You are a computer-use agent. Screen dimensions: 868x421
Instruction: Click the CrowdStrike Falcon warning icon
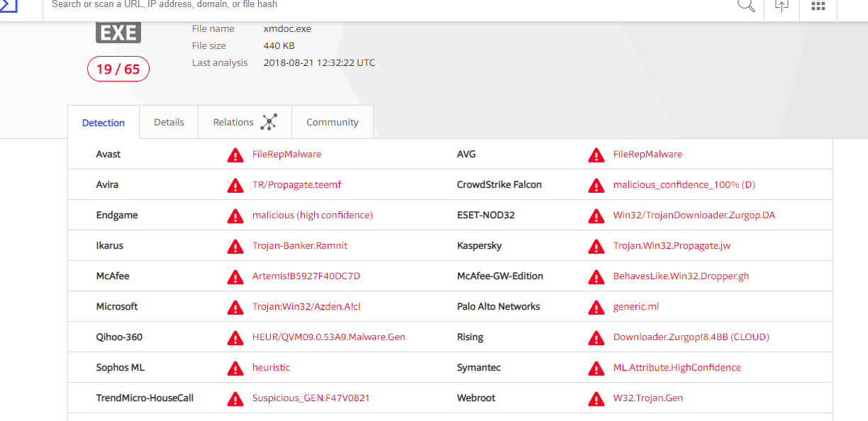pos(596,185)
